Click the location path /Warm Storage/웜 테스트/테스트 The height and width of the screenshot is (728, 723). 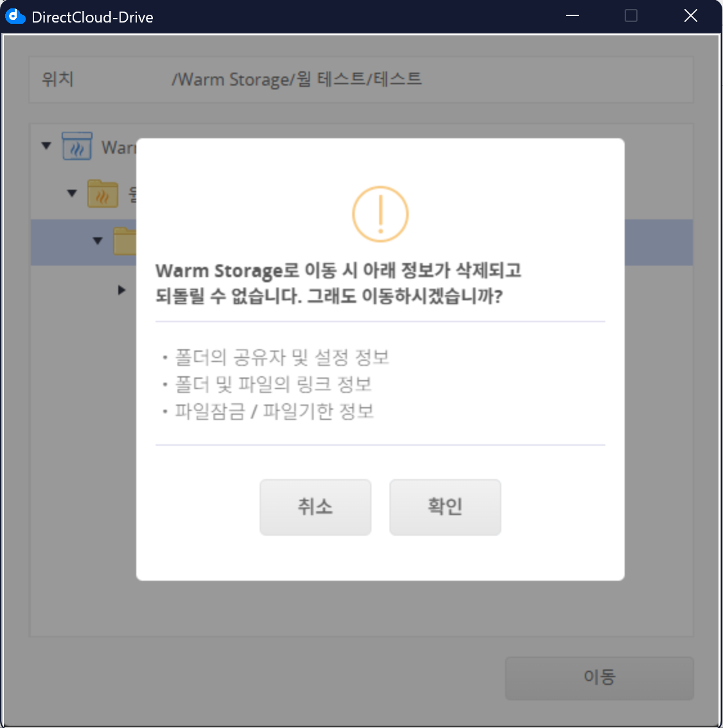point(297,79)
